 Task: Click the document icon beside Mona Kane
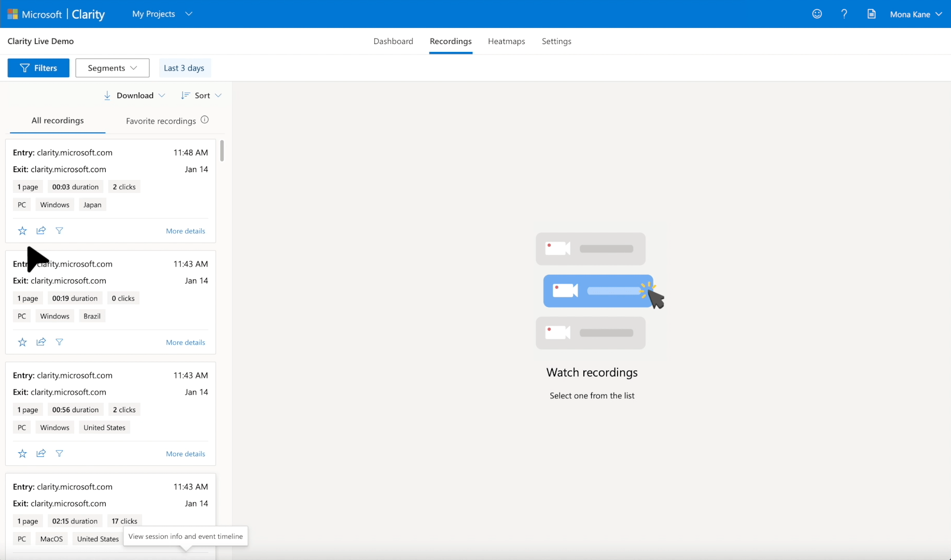coord(872,14)
